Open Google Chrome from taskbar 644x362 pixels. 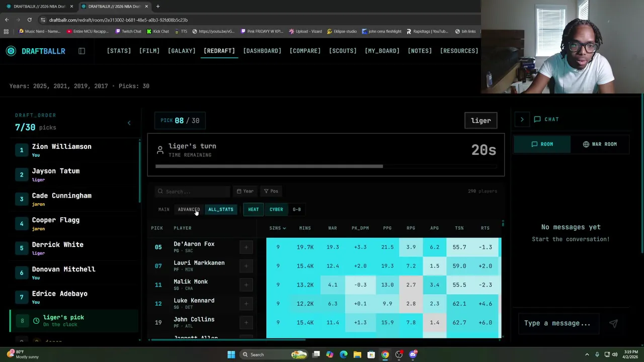click(385, 354)
